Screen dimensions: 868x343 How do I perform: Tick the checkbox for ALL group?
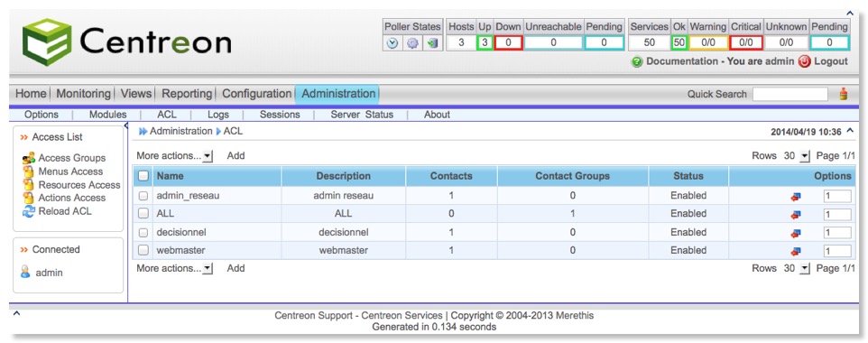[x=143, y=213]
